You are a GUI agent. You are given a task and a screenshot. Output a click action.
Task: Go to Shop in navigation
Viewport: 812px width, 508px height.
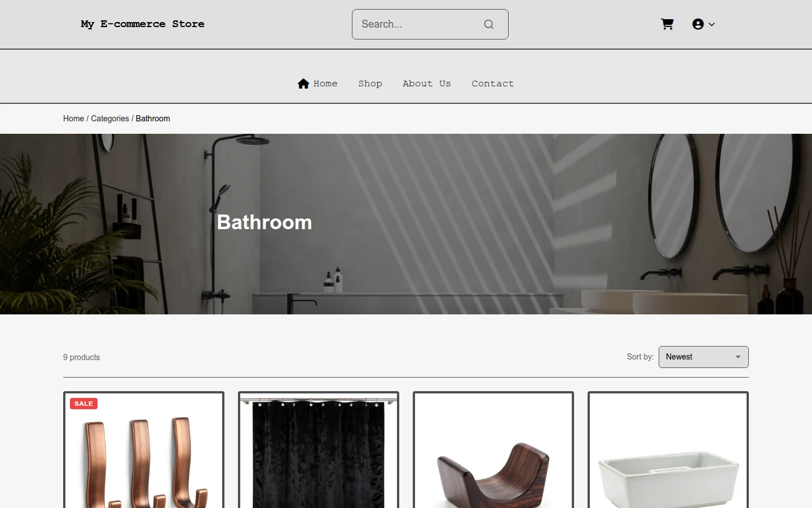[370, 84]
